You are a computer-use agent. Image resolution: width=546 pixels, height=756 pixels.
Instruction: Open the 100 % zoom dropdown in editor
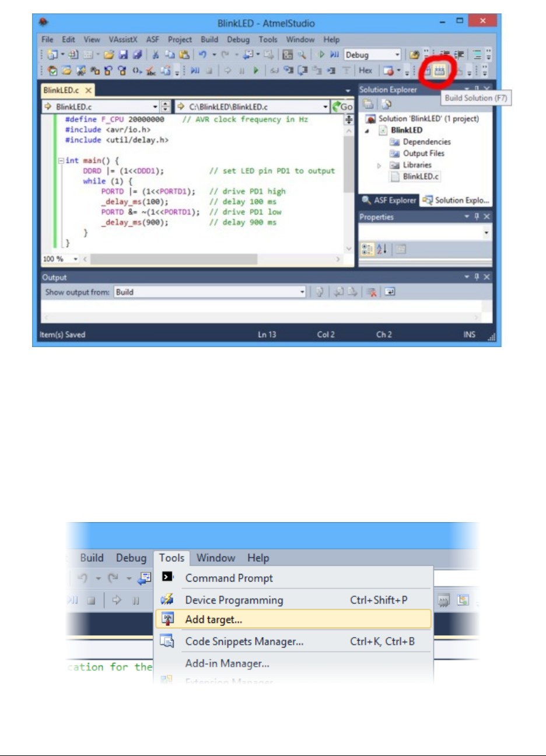[x=60, y=258]
